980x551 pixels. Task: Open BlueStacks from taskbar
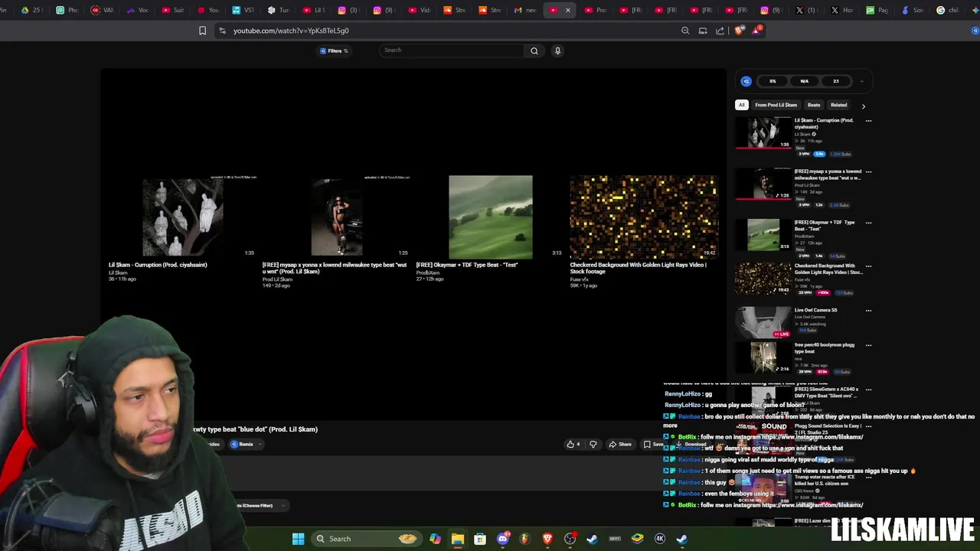coord(637,539)
